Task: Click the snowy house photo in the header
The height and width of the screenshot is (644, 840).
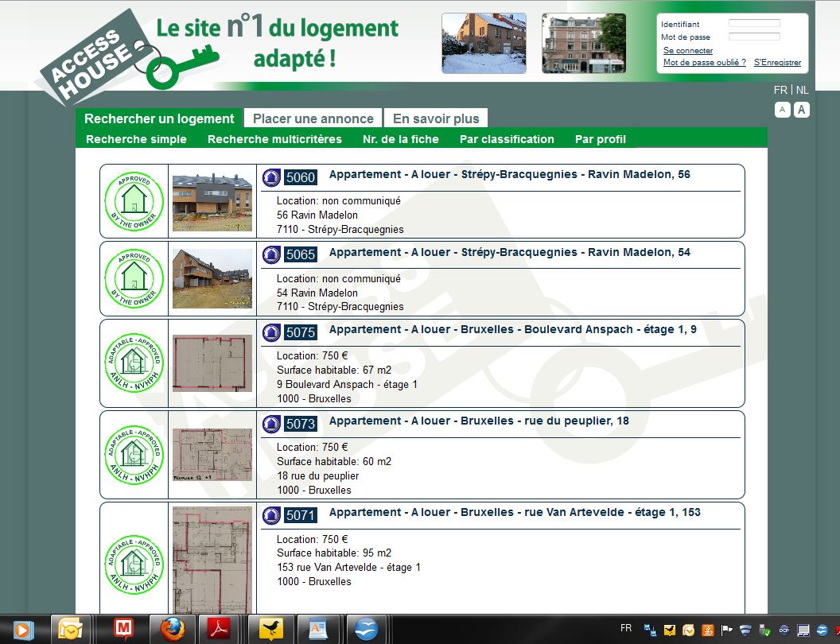Action: click(x=484, y=44)
